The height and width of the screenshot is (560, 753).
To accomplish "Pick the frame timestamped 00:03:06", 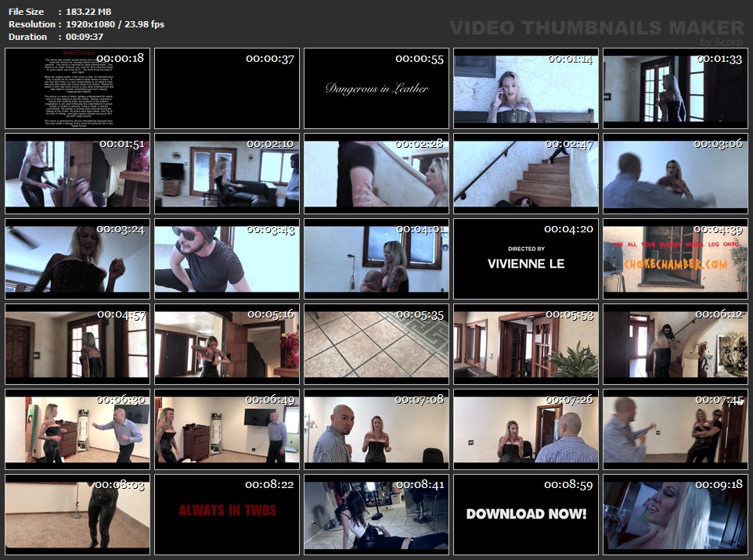I will [676, 174].
